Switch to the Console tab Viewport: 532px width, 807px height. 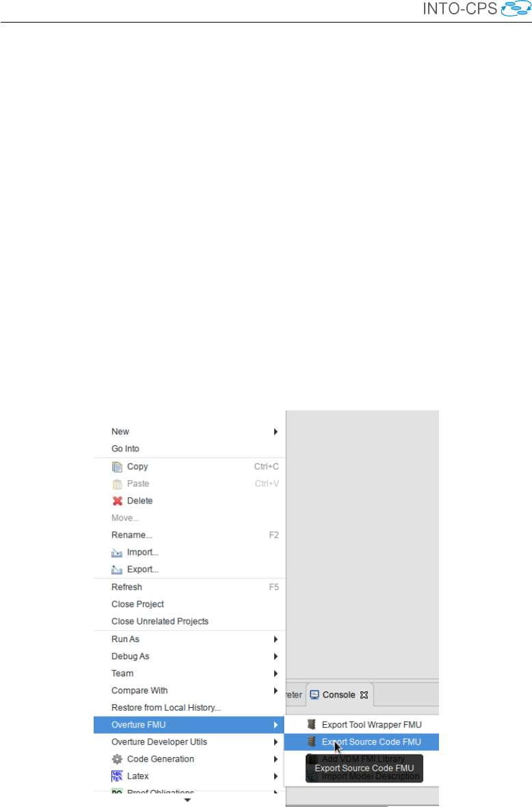coord(339,695)
